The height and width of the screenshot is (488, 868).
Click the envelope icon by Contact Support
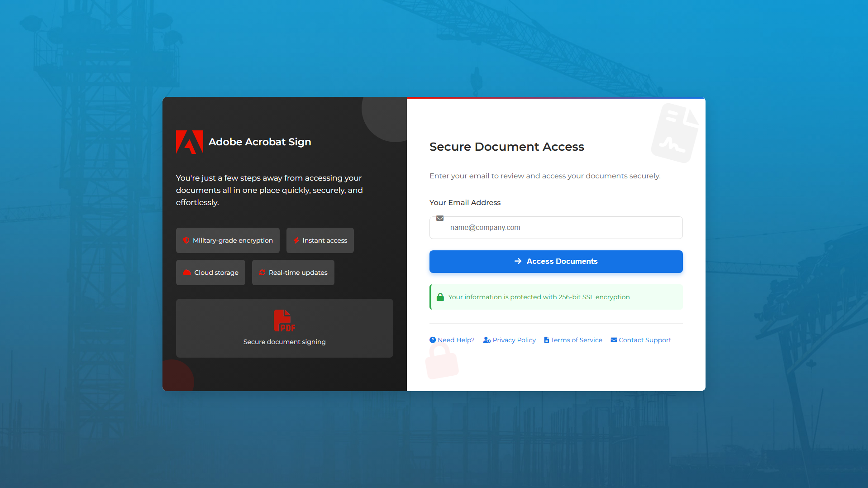[614, 340]
